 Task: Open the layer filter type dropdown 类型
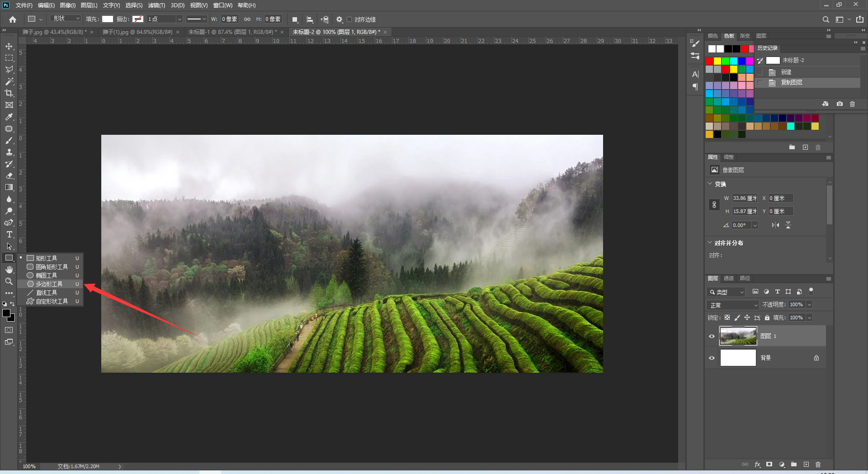(x=726, y=292)
